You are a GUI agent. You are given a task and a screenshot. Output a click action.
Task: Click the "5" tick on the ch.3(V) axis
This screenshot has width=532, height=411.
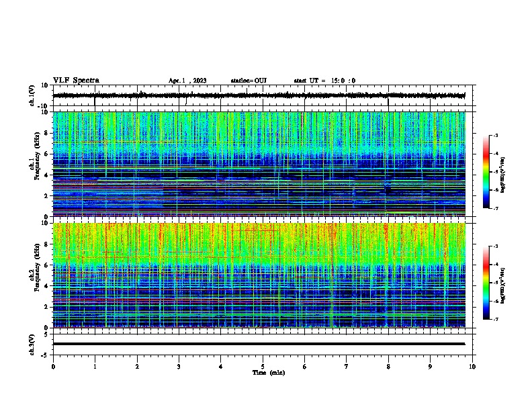[46, 334]
